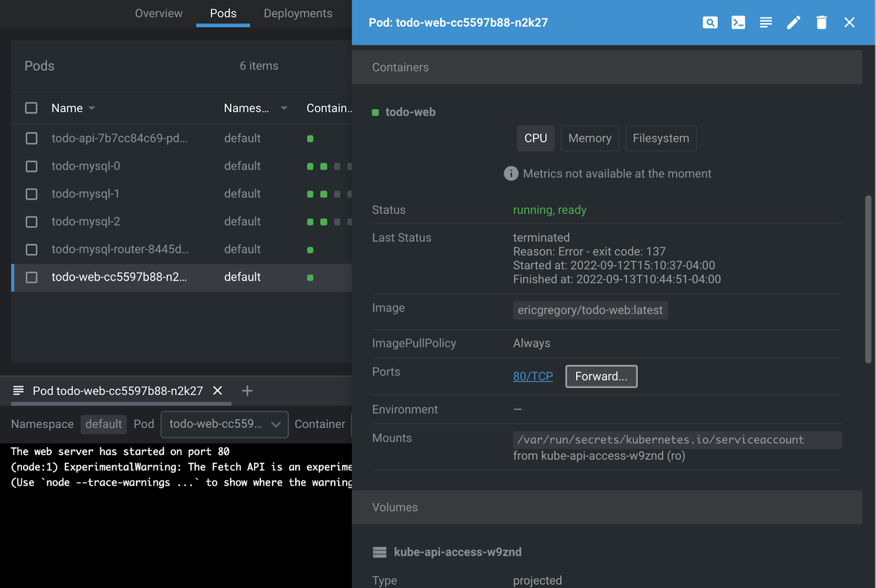Click the metrics info icon
876x588 pixels.
coord(511,174)
